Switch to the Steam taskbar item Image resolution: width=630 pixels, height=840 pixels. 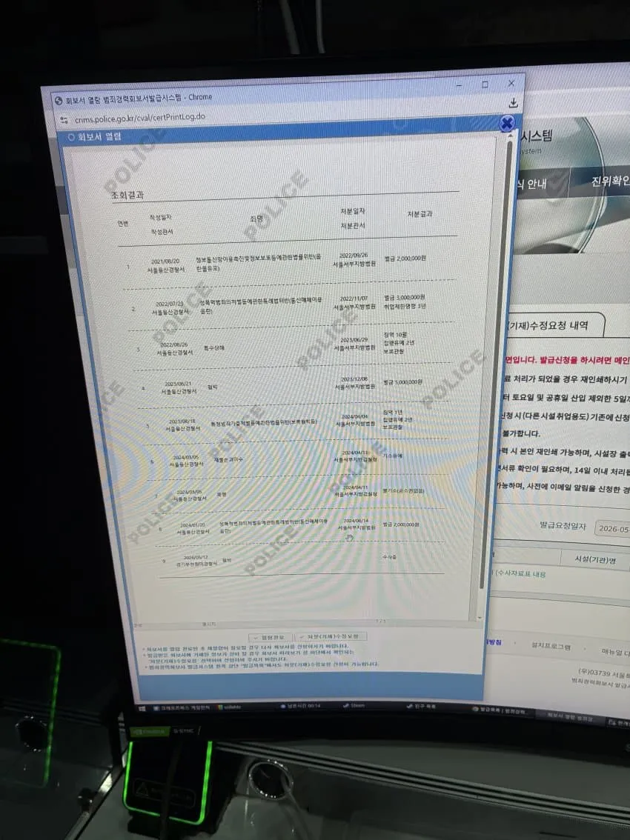pos(354,705)
